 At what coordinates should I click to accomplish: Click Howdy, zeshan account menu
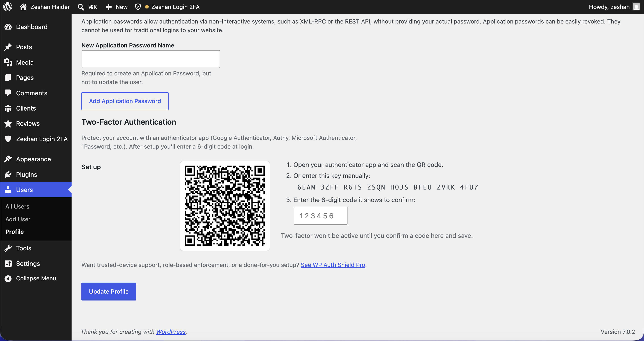pos(609,7)
